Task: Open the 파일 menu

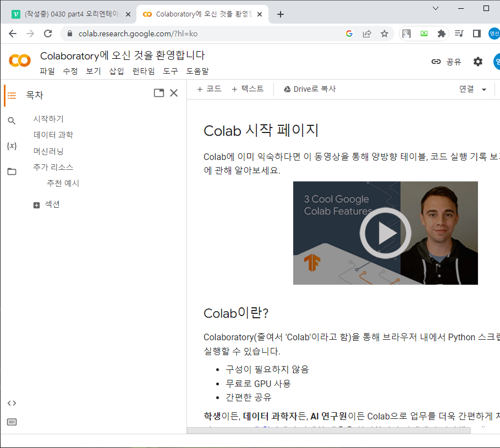Action: pos(47,71)
